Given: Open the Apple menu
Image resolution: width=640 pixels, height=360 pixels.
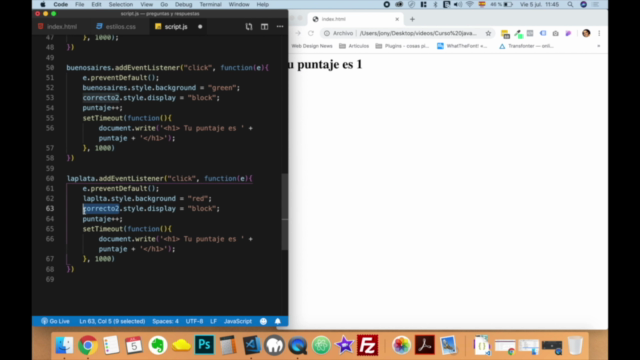Looking at the screenshot, I should point(43,4).
